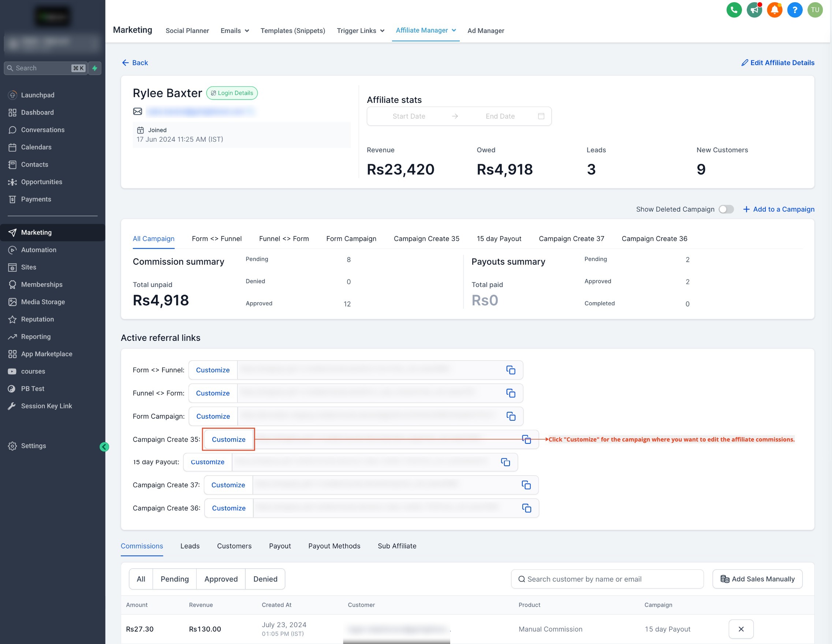Open the orange notifications bell

(774, 10)
